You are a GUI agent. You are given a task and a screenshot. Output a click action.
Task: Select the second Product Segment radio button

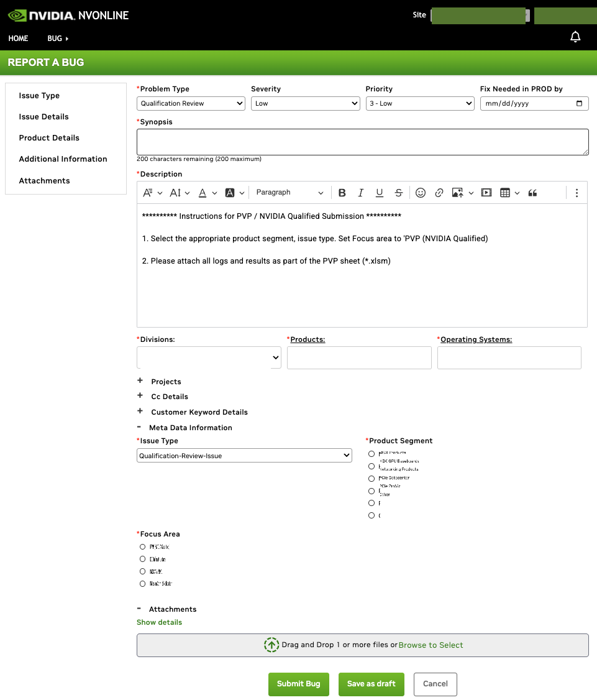point(371,466)
